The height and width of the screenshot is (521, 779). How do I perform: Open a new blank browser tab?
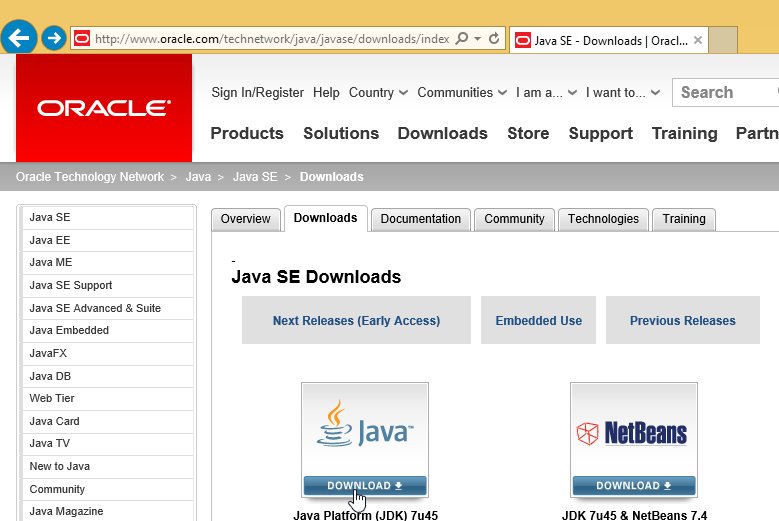[723, 40]
